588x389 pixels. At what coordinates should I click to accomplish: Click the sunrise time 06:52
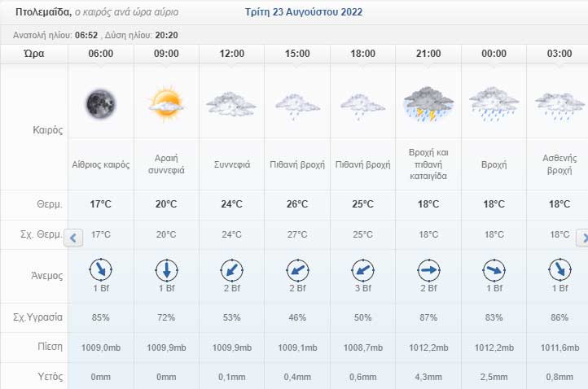(x=86, y=35)
